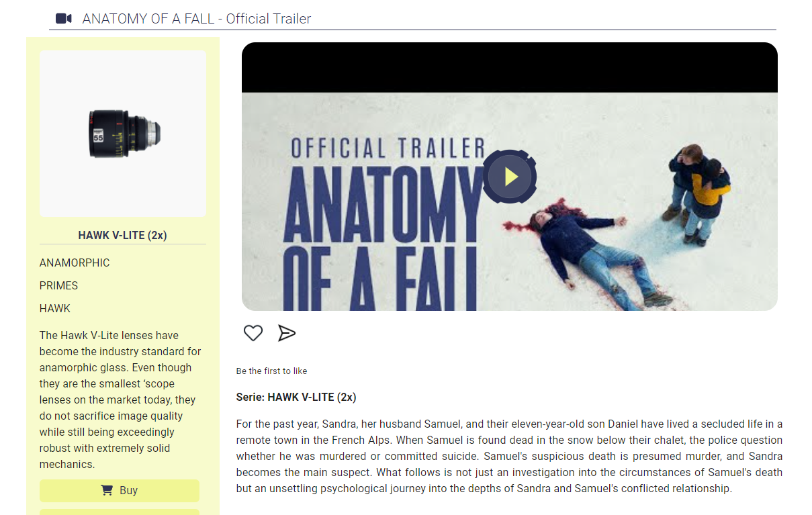The width and height of the screenshot is (812, 515).
Task: Go to the HAWK brand link
Action: [x=55, y=308]
